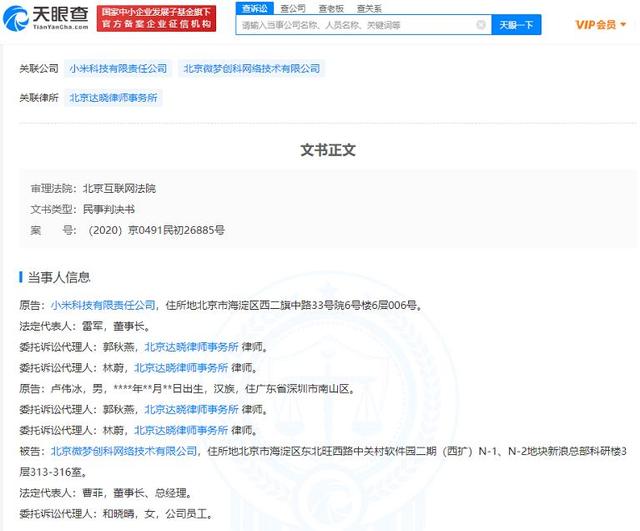Click the text 法定代表人:曹菲,董事长、总经理
640x531 pixels.
106,493
